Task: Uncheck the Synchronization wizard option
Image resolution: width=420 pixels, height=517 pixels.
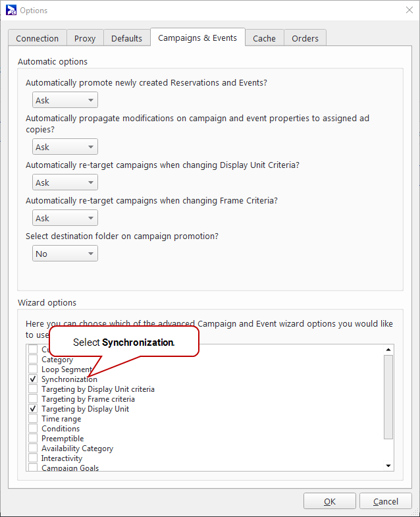Action: tap(33, 379)
